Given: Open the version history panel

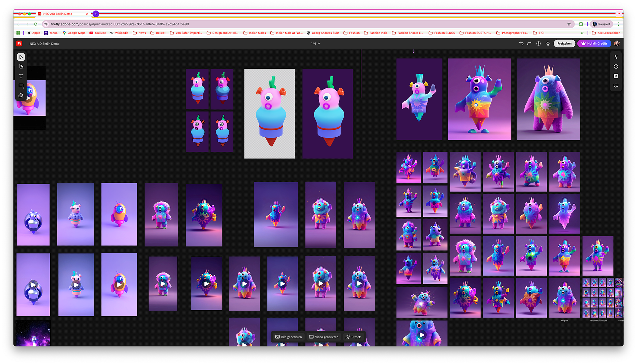Looking at the screenshot, I should click(616, 67).
